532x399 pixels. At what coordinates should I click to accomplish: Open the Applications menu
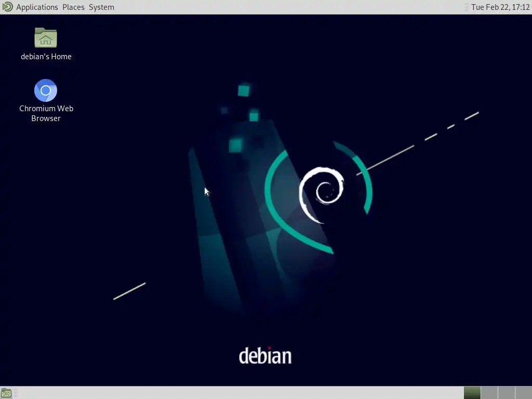(x=37, y=7)
